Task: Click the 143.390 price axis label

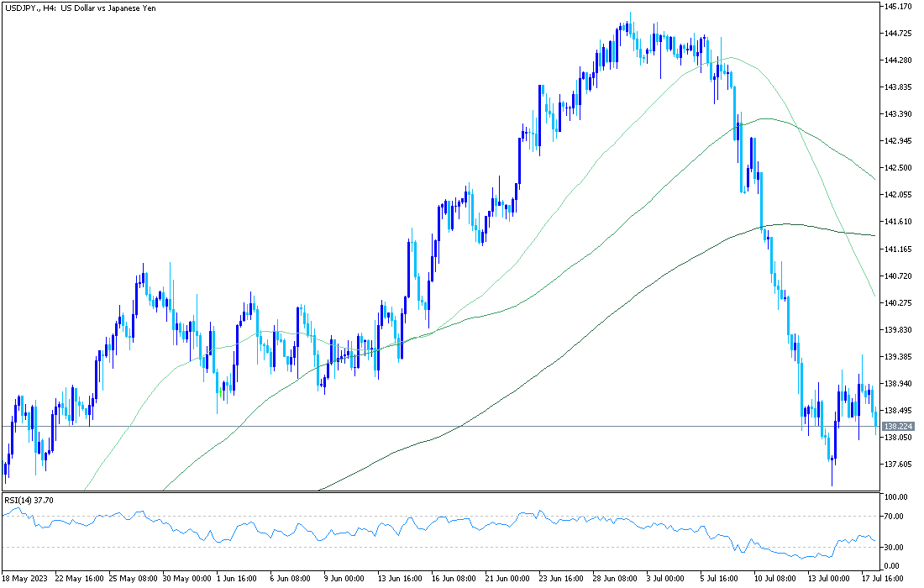Action: click(x=899, y=113)
